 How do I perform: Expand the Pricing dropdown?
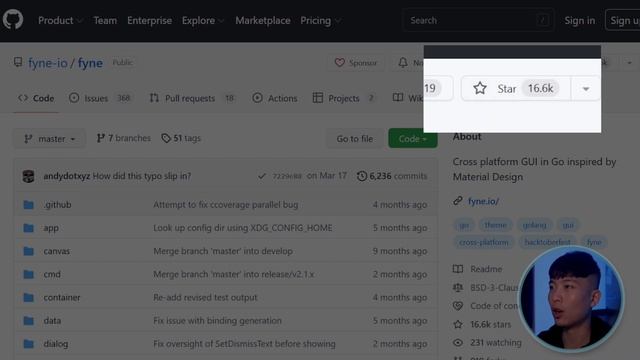point(320,20)
